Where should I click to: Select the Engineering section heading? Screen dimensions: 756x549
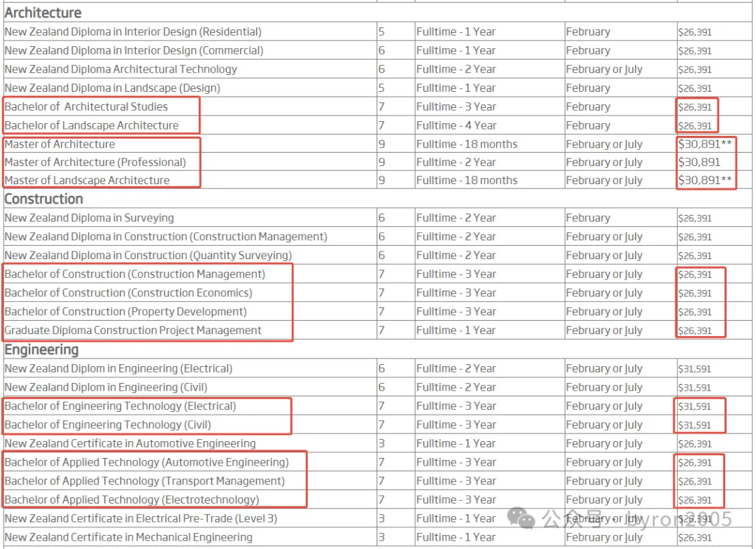click(x=41, y=349)
